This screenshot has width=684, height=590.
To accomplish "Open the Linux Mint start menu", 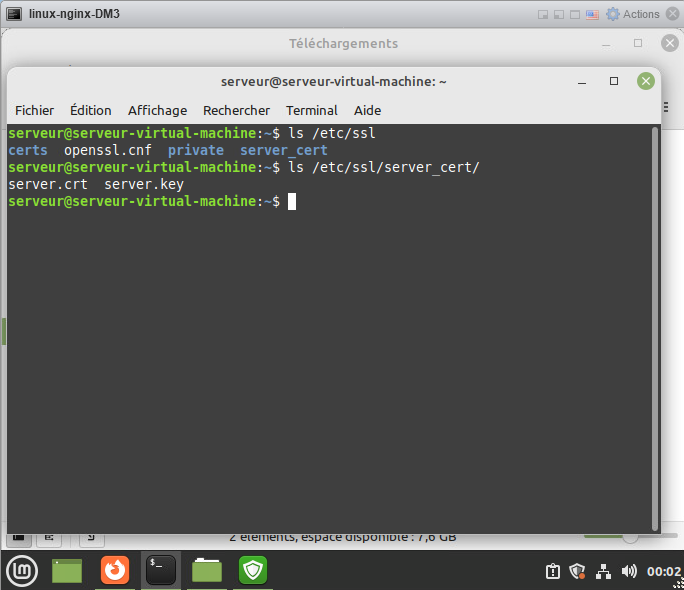I will point(22,570).
